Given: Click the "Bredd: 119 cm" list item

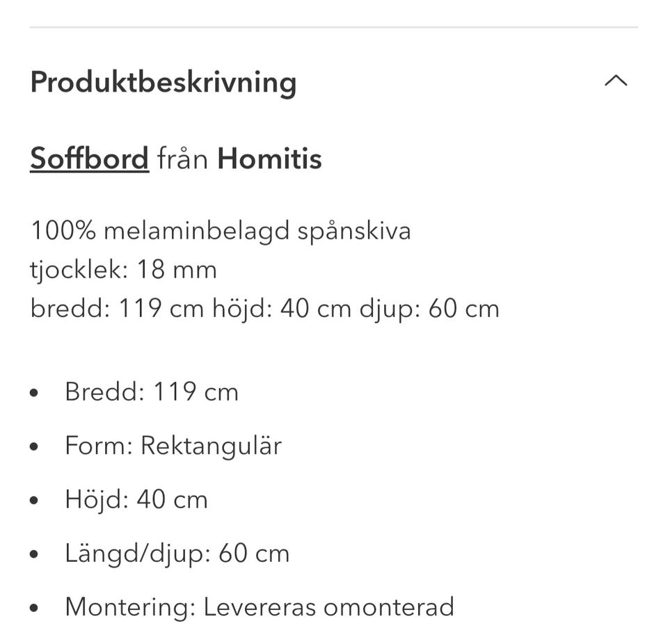Looking at the screenshot, I should click(152, 392).
